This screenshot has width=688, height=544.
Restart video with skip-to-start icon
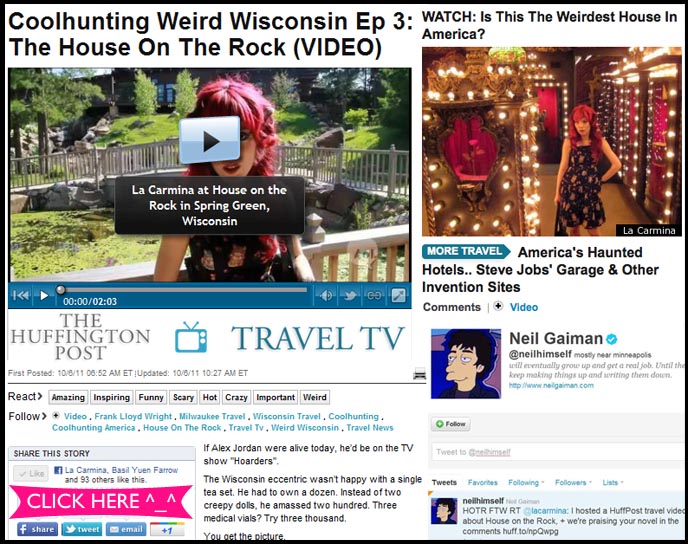[x=21, y=295]
